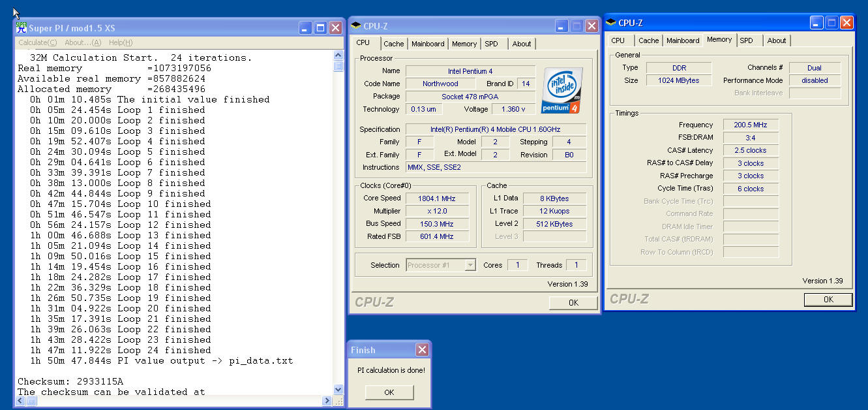The height and width of the screenshot is (410, 868).
Task: Select CPU tab in first CPU-Z window
Action: [363, 42]
